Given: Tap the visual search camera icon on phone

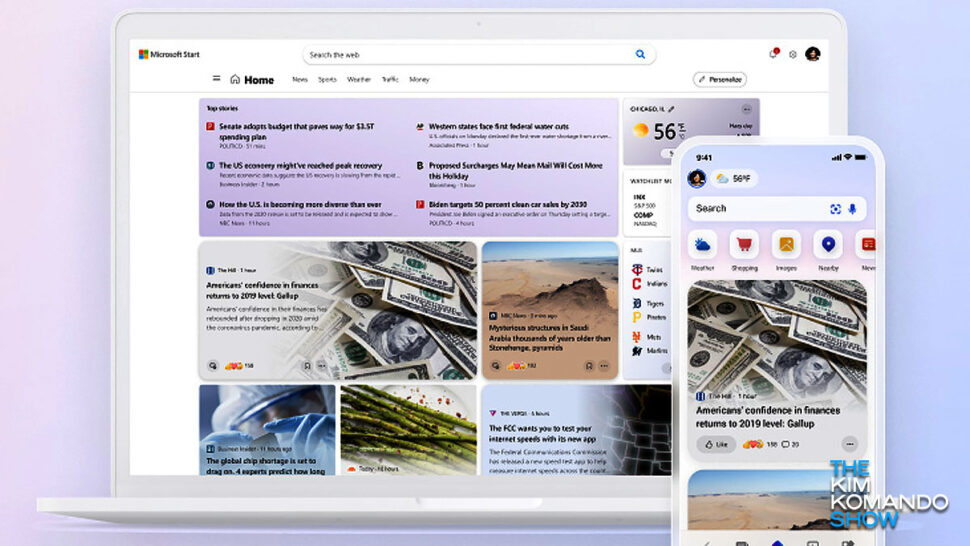Looking at the screenshot, I should point(835,209).
